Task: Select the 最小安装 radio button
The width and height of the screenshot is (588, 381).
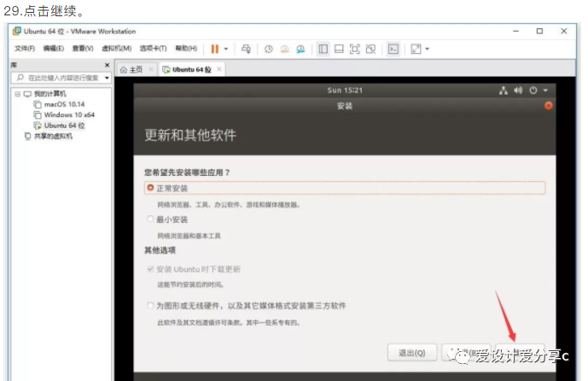Action: 150,219
